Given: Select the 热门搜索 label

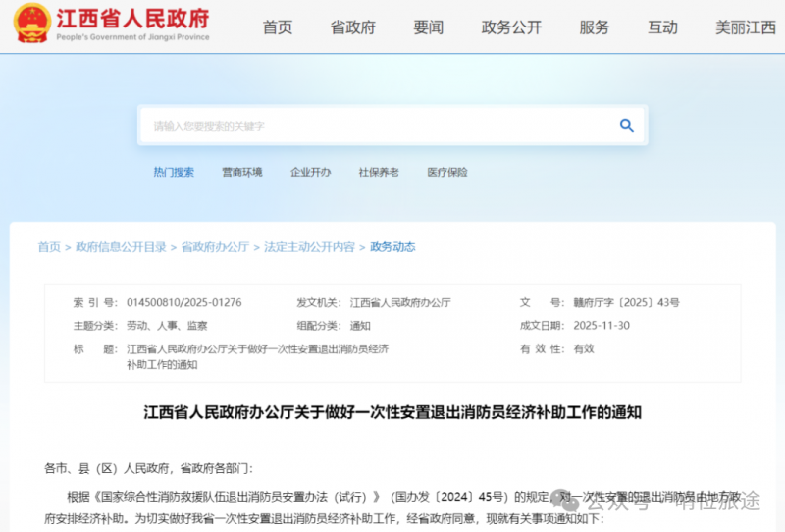Looking at the screenshot, I should pyautogui.click(x=174, y=172).
